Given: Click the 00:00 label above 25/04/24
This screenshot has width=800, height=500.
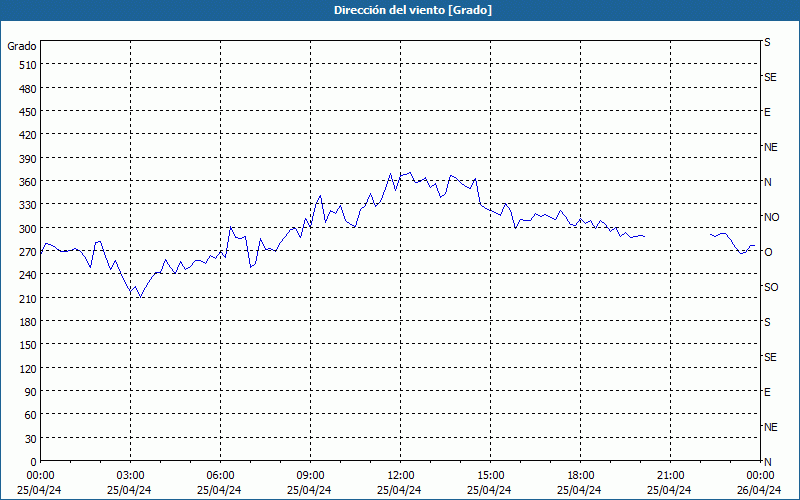Looking at the screenshot, I should 40,476.
